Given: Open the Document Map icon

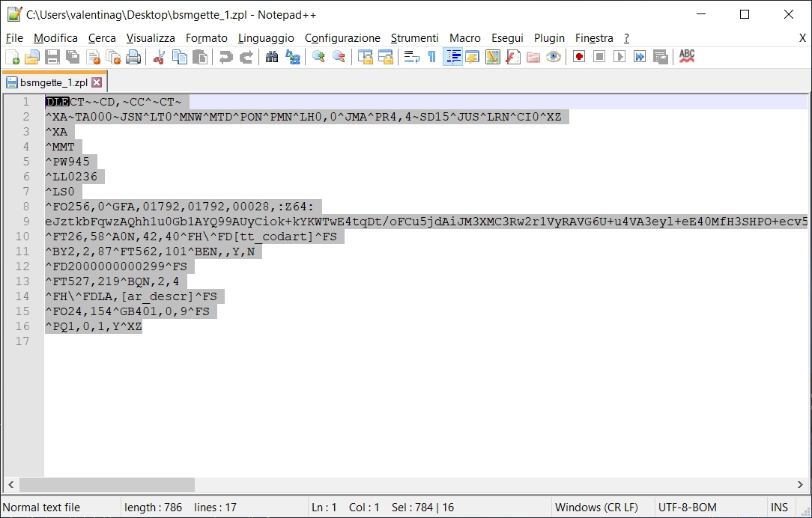Looking at the screenshot, I should 492,57.
